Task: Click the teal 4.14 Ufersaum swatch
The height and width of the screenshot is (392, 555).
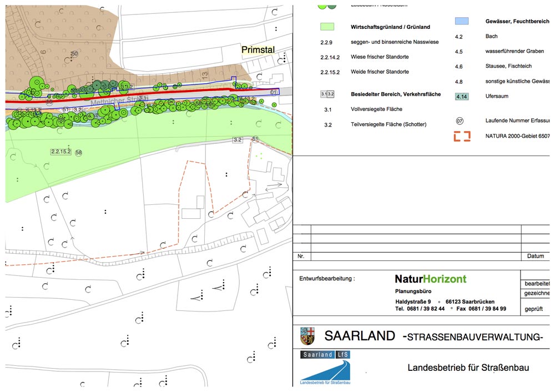Action: tap(461, 97)
